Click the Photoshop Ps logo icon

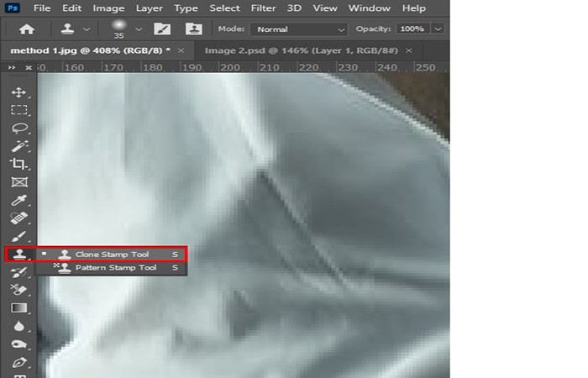(x=13, y=8)
